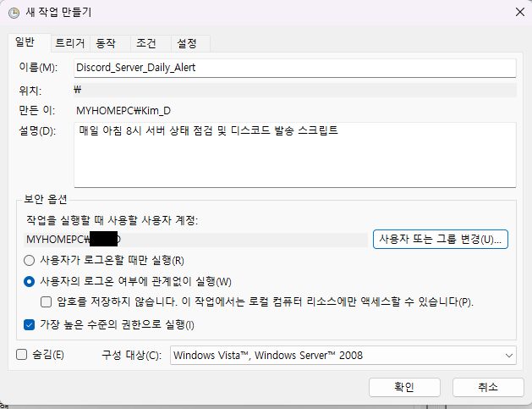Click the 이름 field containing Discord_Server_Daily_Alert

click(x=294, y=68)
